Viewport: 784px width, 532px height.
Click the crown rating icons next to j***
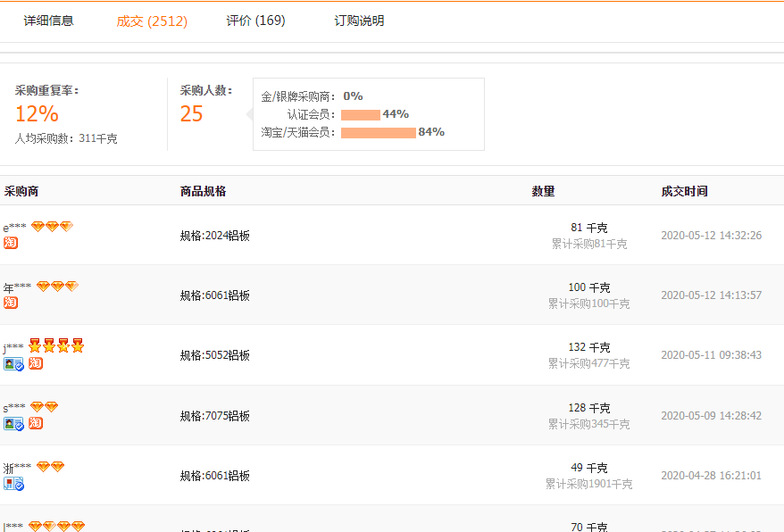[x=56, y=345]
